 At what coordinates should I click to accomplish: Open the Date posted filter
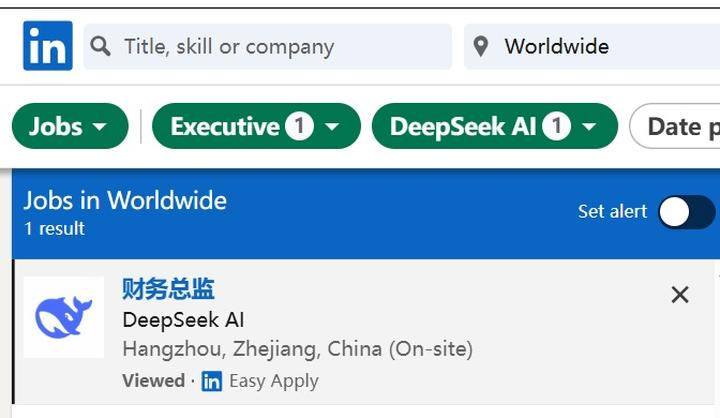coord(675,126)
